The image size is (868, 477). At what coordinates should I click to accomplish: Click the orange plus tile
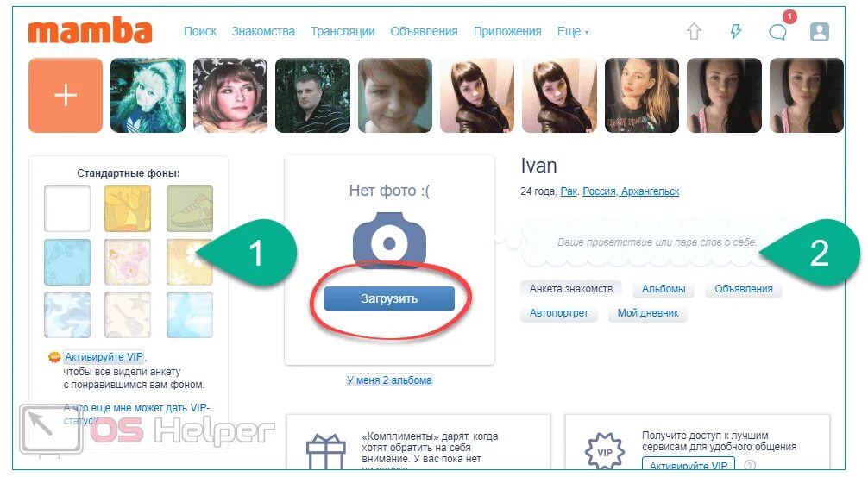pyautogui.click(x=66, y=95)
